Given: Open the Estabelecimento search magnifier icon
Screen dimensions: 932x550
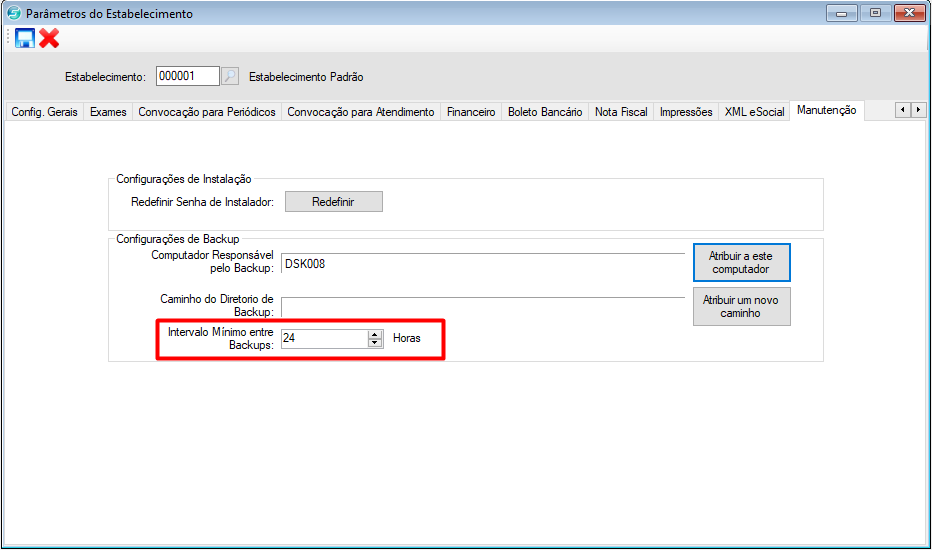Looking at the screenshot, I should (x=230, y=76).
